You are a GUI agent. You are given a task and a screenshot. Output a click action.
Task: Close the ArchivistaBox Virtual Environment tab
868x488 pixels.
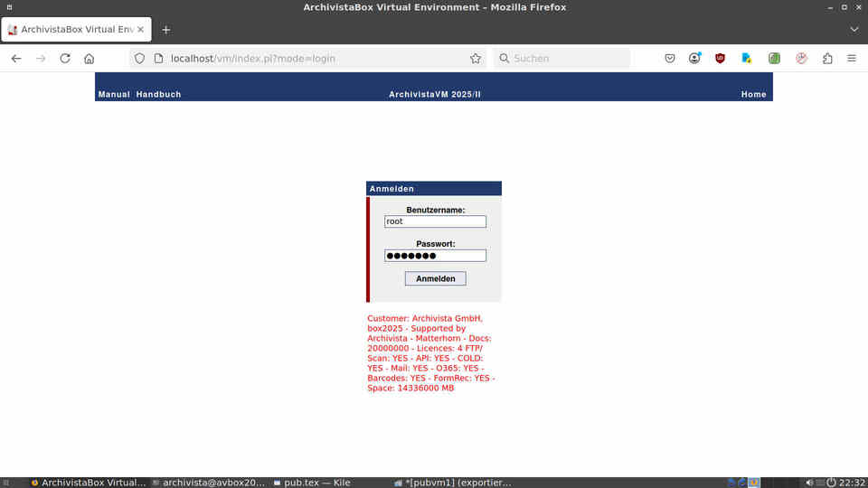pos(141,29)
